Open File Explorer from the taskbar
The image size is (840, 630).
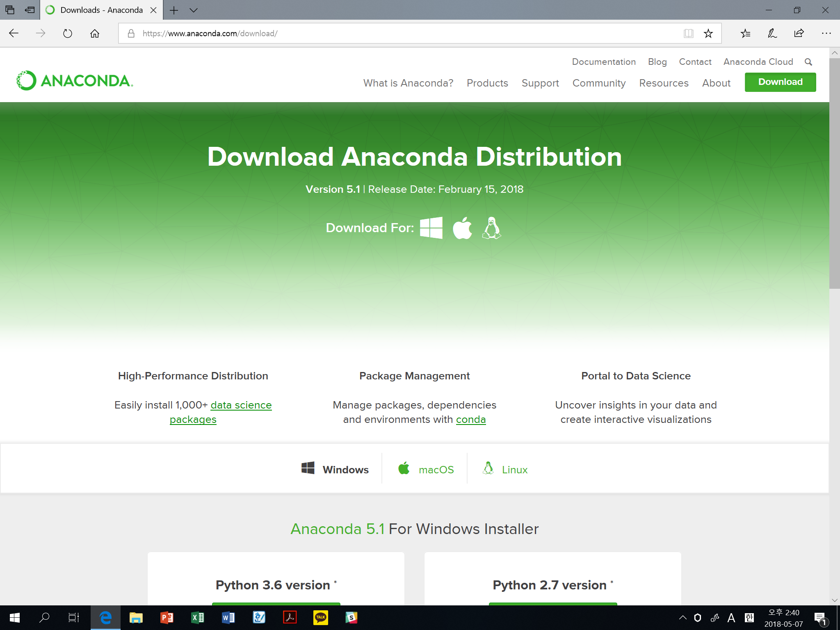pos(136,618)
